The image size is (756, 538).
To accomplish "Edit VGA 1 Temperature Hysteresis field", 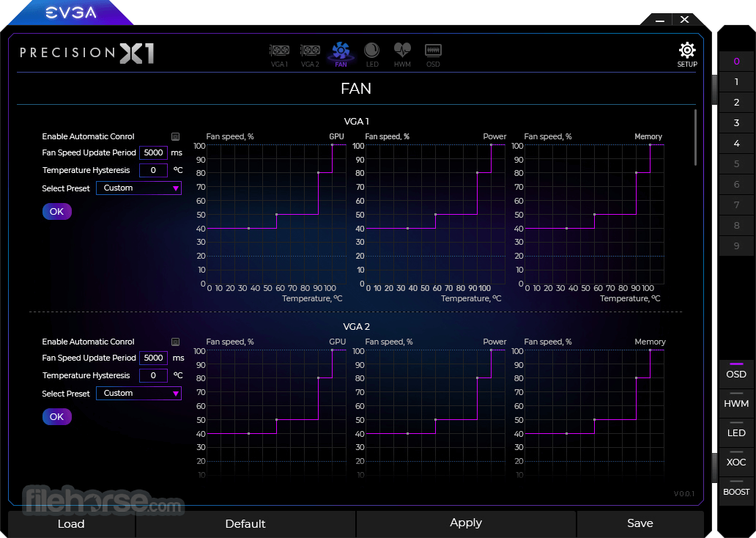I will (x=153, y=170).
